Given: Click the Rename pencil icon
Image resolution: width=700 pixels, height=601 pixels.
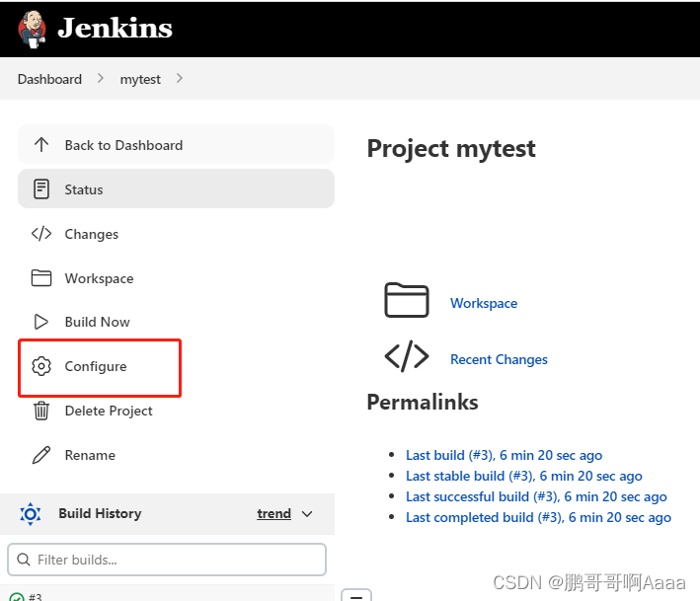Looking at the screenshot, I should pyautogui.click(x=41, y=455).
